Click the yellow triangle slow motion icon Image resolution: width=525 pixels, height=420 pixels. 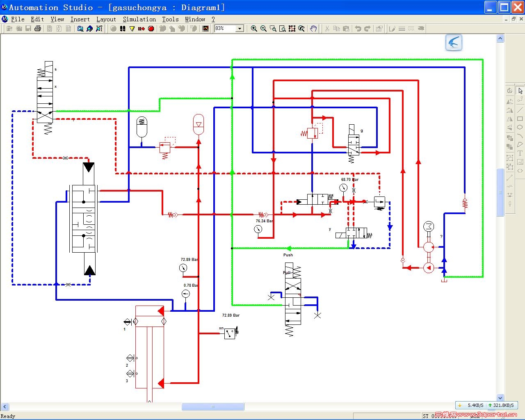[132, 28]
